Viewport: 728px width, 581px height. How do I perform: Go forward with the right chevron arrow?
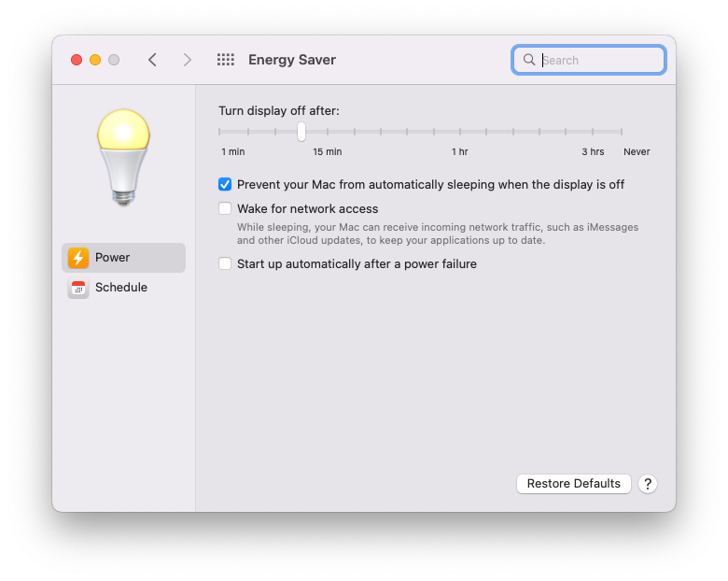point(187,60)
